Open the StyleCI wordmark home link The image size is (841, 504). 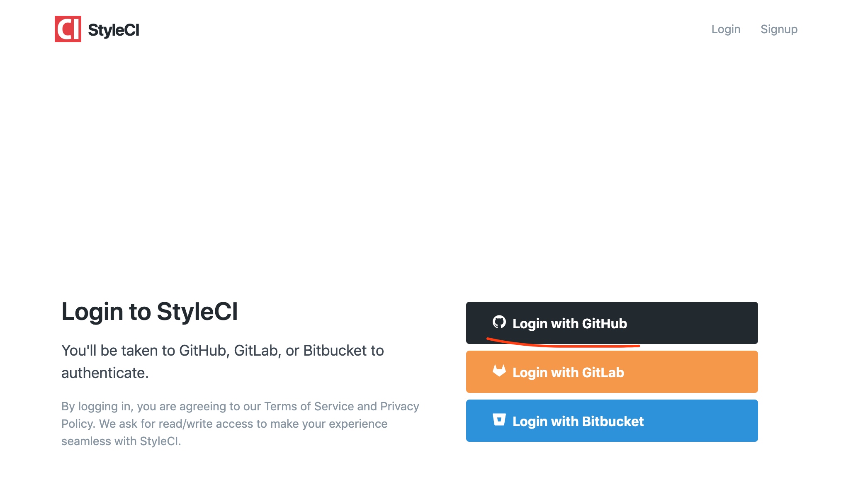(x=114, y=30)
